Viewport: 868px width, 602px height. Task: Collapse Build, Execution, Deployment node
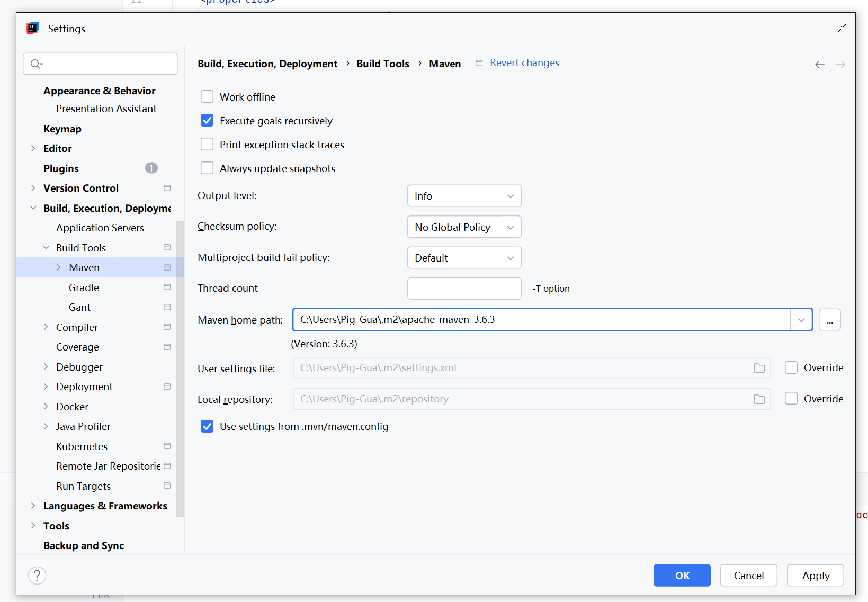click(x=33, y=208)
